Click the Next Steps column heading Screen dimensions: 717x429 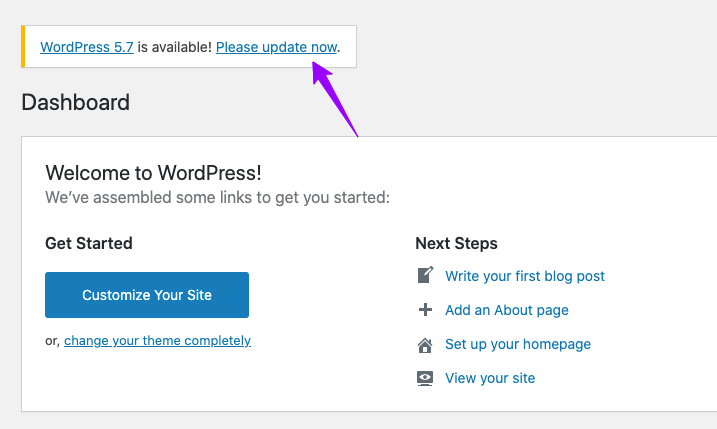click(x=456, y=243)
